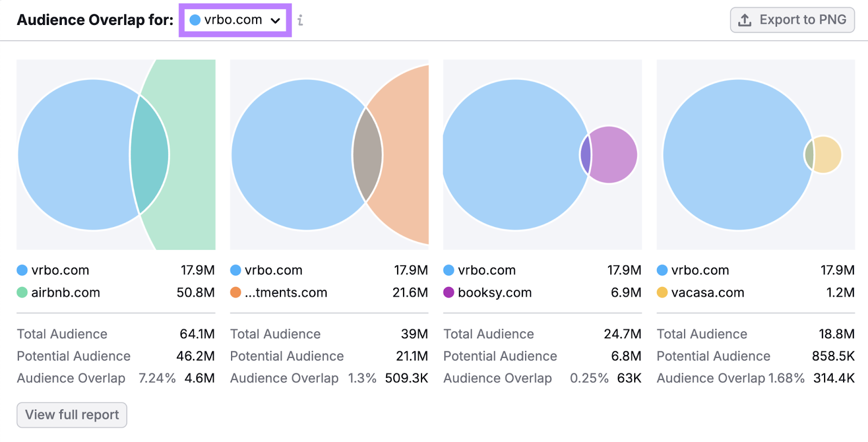Click the 21.6M audience value
The height and width of the screenshot is (442, 868).
410,293
